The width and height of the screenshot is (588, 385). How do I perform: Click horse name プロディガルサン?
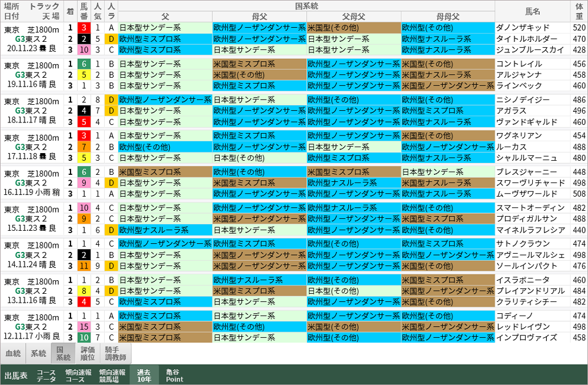point(526,218)
